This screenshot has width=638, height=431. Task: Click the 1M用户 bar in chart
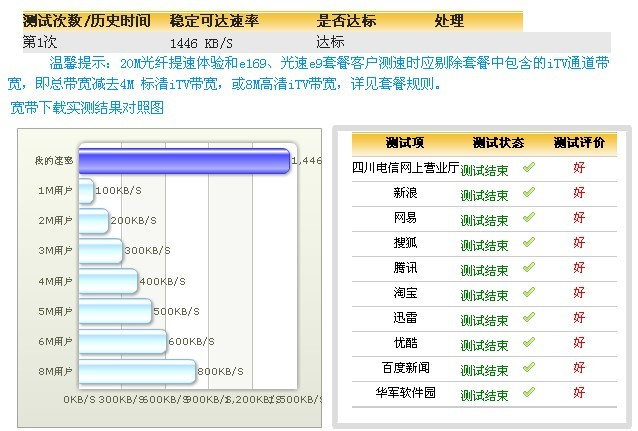coord(86,190)
